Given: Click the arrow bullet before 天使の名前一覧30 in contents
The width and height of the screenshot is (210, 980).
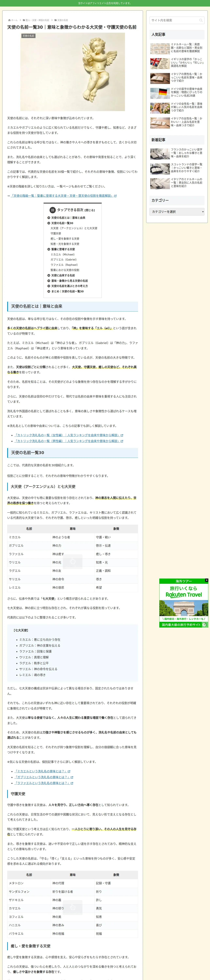Looking at the screenshot, I should point(49,223).
